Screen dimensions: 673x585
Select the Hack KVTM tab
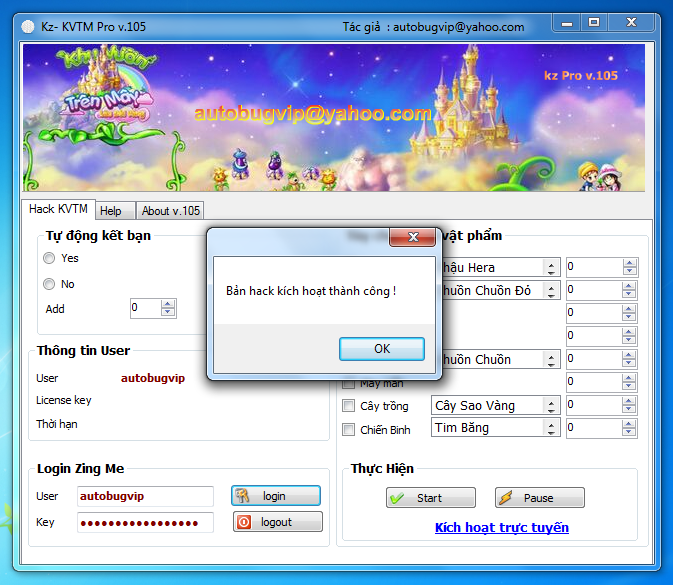pyautogui.click(x=58, y=209)
